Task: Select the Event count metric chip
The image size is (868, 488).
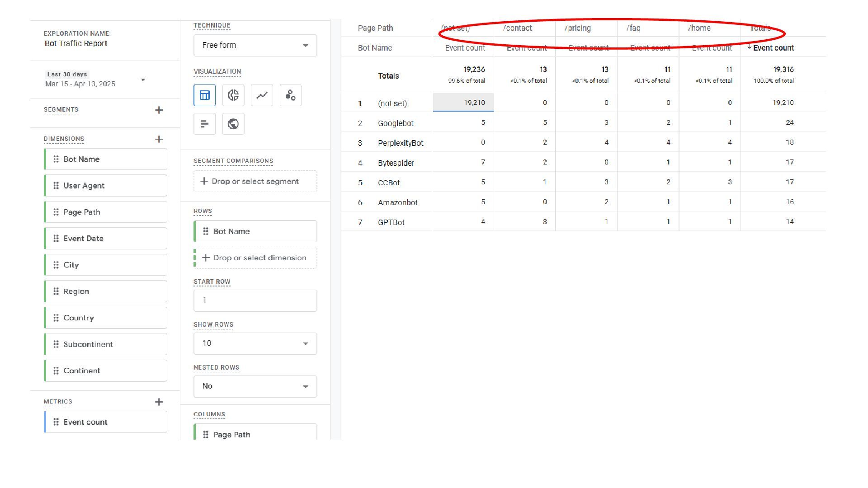Action: 105,422
